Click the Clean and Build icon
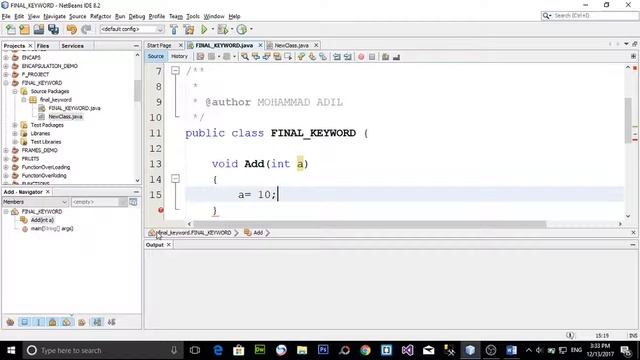The width and height of the screenshot is (640, 360). click(189, 29)
